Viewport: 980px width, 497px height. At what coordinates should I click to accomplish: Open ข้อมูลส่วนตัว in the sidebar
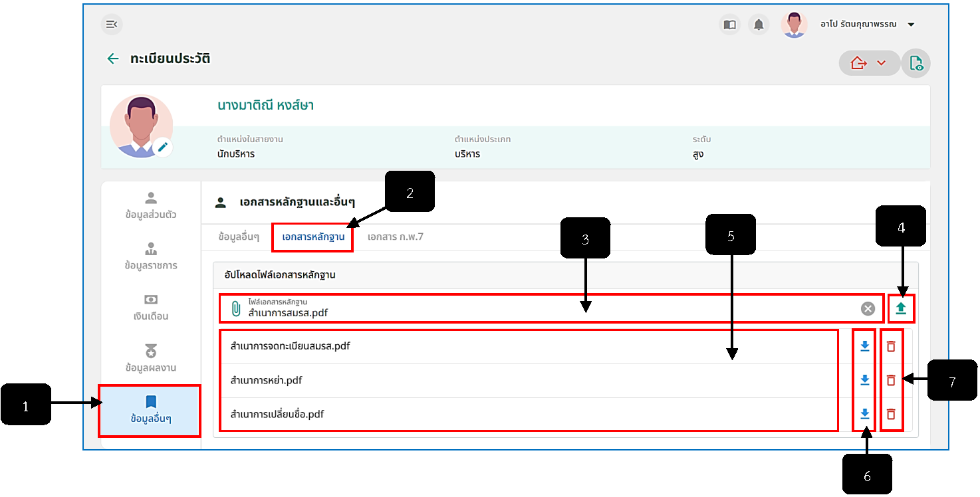151,206
